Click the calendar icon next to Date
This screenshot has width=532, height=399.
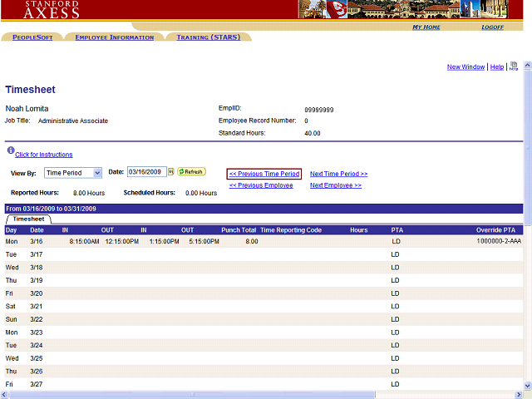171,172
